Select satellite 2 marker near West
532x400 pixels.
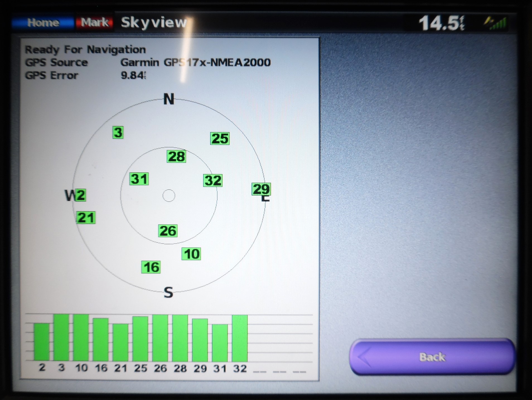tap(80, 195)
